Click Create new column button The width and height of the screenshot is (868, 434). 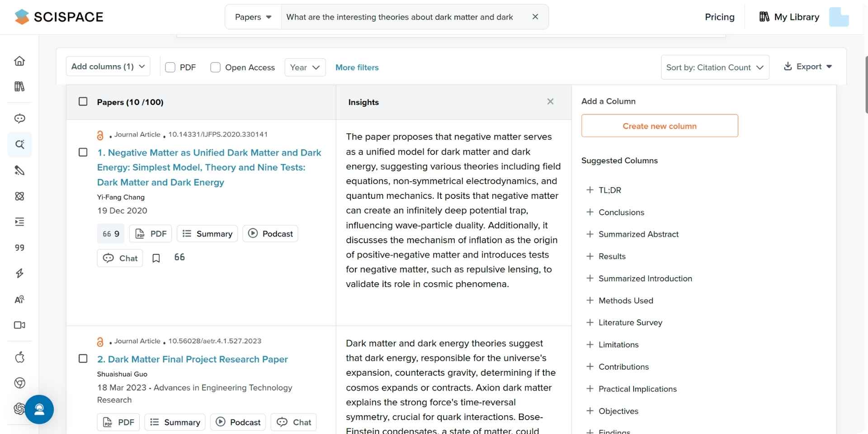click(x=659, y=126)
